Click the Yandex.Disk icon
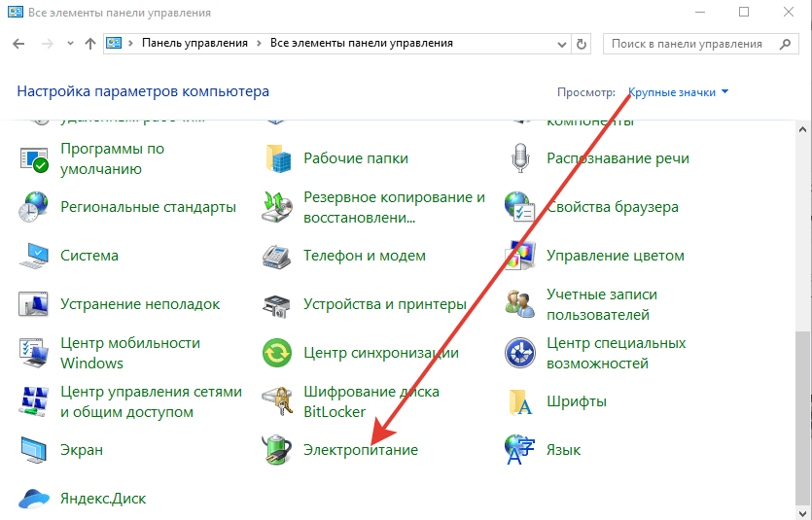Image resolution: width=812 pixels, height=520 pixels. pos(34,499)
